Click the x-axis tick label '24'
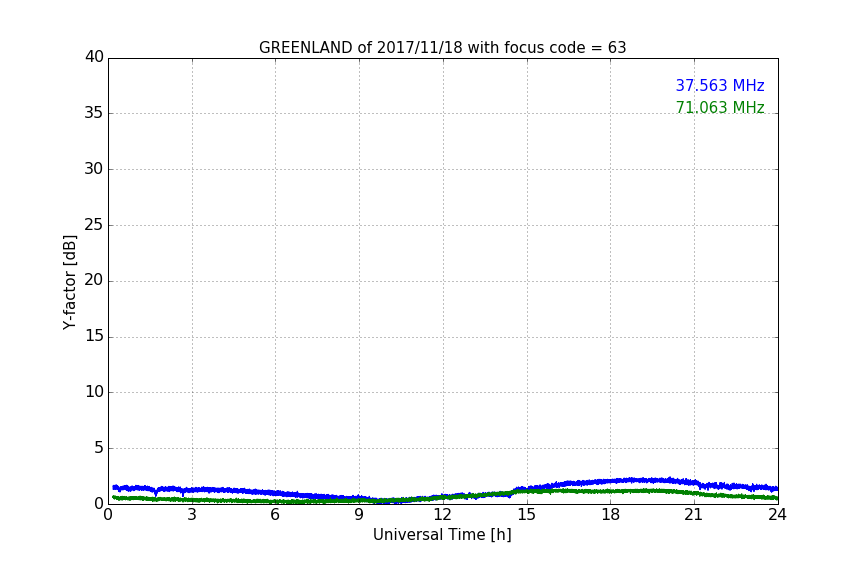Screen dimensions: 864x576 click(x=777, y=515)
